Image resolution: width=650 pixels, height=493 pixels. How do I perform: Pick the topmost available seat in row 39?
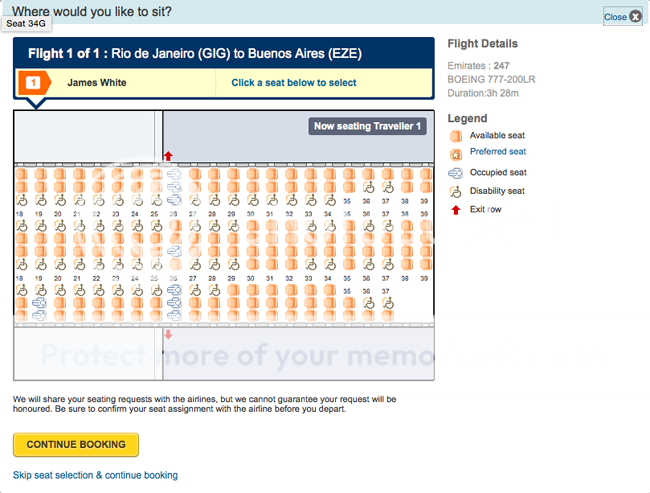(424, 175)
